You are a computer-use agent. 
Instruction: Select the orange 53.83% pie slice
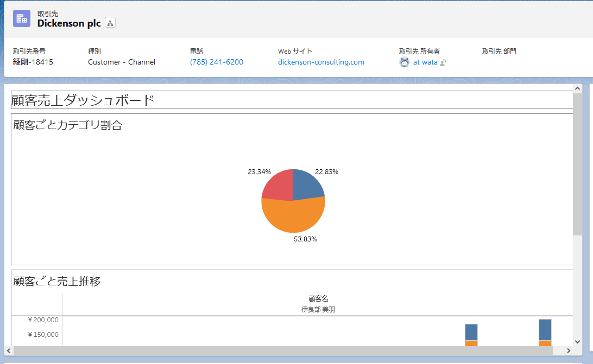click(x=293, y=218)
